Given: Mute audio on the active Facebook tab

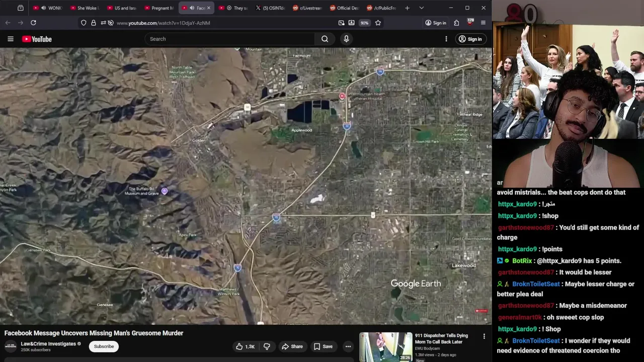Looking at the screenshot, I should pos(192,8).
